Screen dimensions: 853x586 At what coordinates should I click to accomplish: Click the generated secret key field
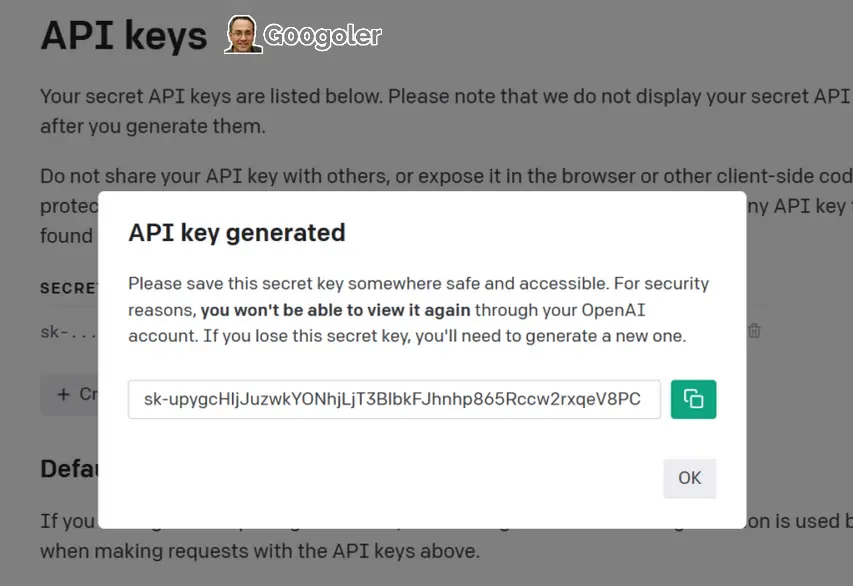point(393,399)
